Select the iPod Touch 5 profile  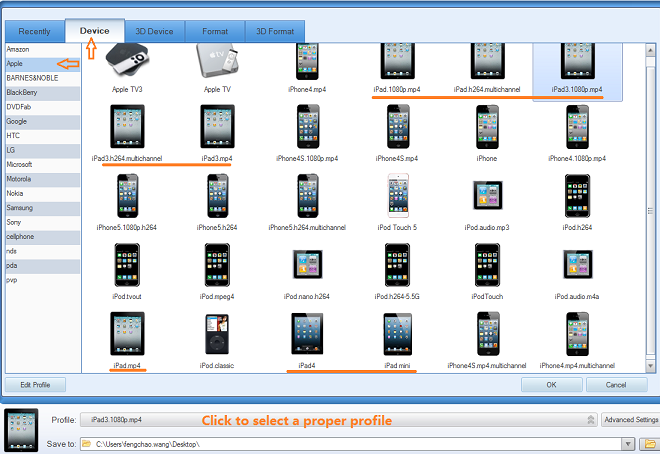[x=398, y=196]
